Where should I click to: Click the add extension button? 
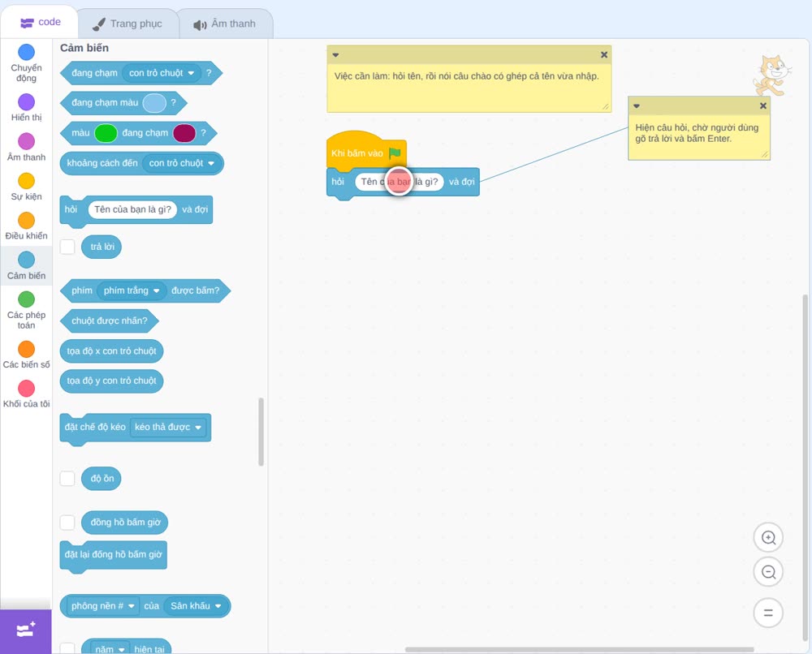[26, 631]
